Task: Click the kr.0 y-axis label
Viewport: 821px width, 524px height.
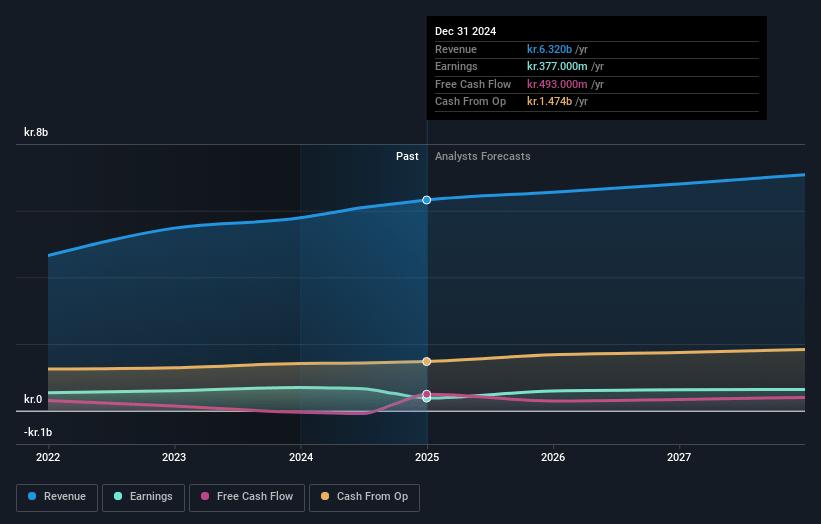Action: [x=33, y=399]
